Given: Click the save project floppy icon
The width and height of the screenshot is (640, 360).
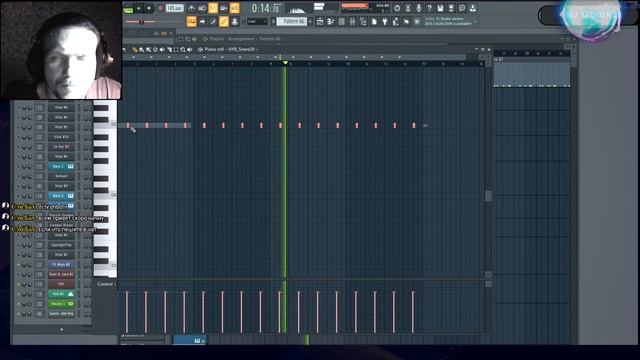Looking at the screenshot, I should [440, 8].
